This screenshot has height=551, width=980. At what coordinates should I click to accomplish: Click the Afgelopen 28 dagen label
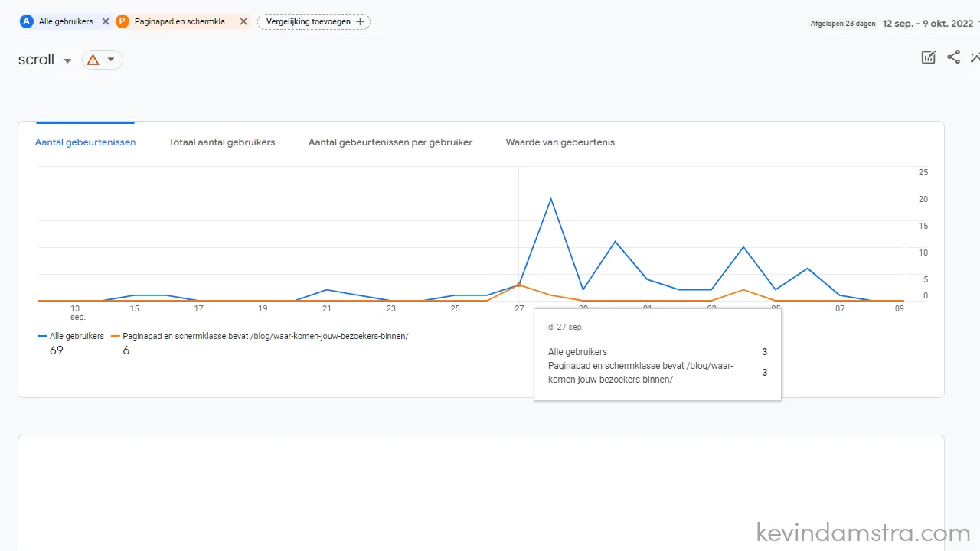coord(843,24)
